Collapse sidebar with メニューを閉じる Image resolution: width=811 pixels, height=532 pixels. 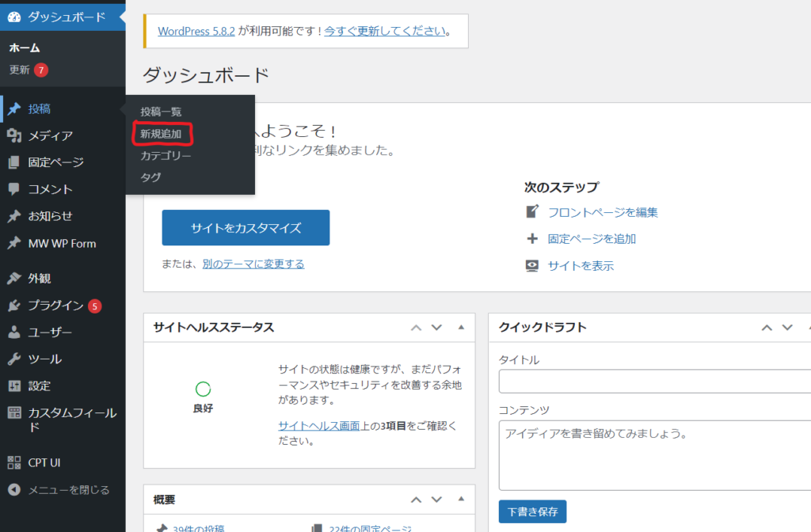click(60, 490)
